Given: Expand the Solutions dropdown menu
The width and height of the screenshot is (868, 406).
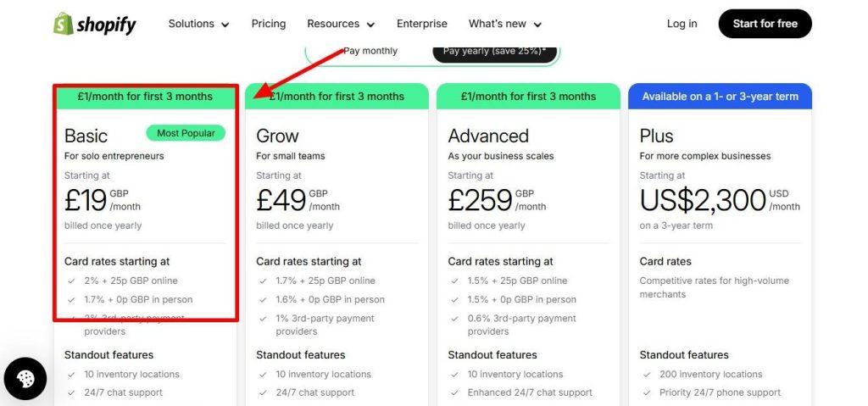Looking at the screenshot, I should [198, 24].
